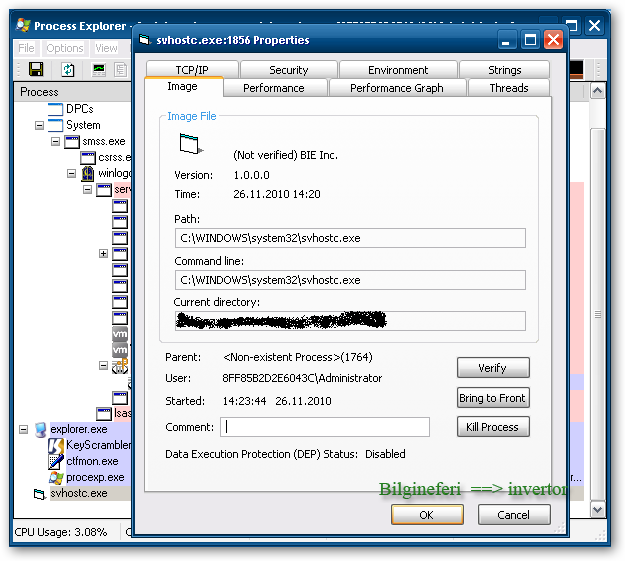Click the csrss process icon

click(88, 157)
